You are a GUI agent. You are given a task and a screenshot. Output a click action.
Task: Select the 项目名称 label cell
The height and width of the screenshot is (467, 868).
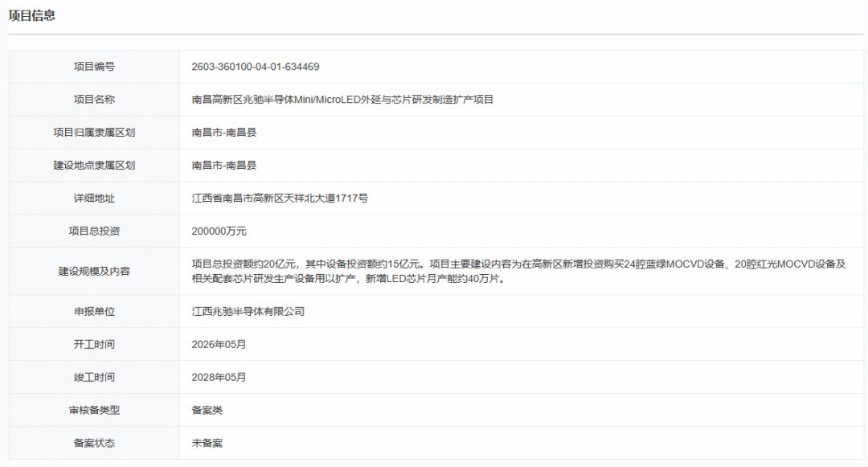[x=94, y=100]
